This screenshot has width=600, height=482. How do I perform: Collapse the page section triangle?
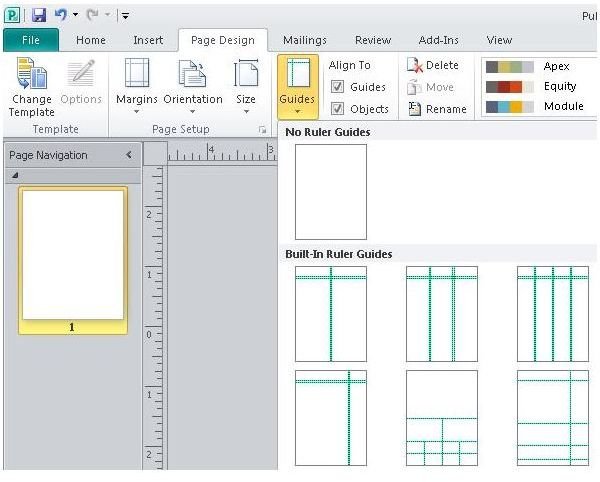(x=15, y=175)
